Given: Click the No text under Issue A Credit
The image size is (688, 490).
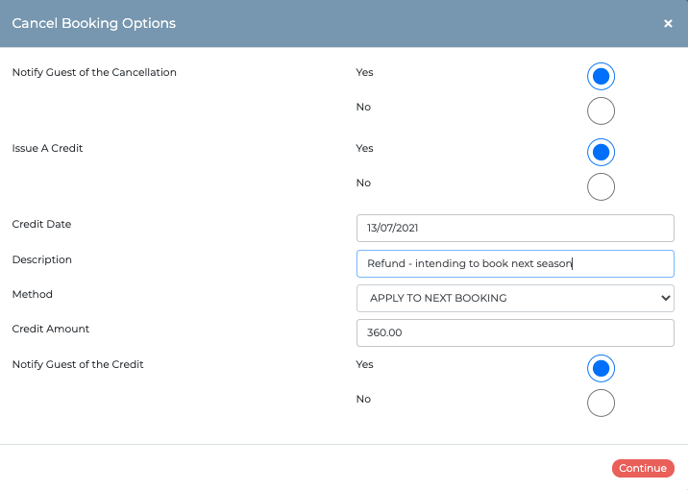Looking at the screenshot, I should pyautogui.click(x=363, y=183).
